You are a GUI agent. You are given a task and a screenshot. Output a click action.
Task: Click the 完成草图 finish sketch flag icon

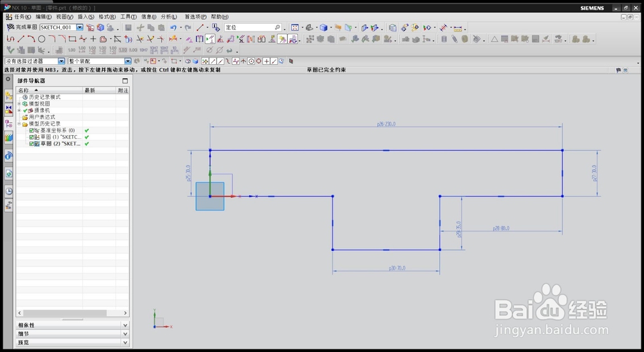point(11,27)
